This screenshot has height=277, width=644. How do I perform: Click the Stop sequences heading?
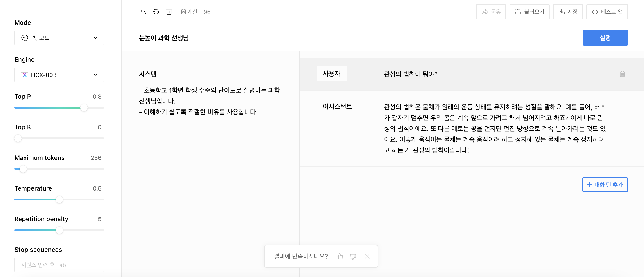tap(38, 250)
